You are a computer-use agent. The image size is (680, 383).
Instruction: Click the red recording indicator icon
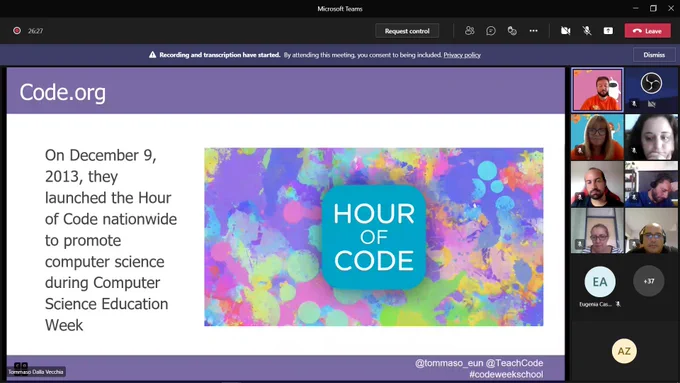pos(17,31)
